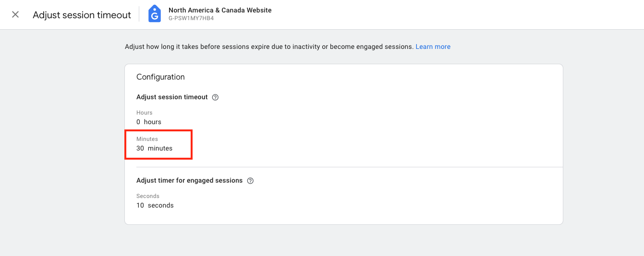Select the 30 minutes value
Screen dimensions: 644x256
(x=154, y=148)
